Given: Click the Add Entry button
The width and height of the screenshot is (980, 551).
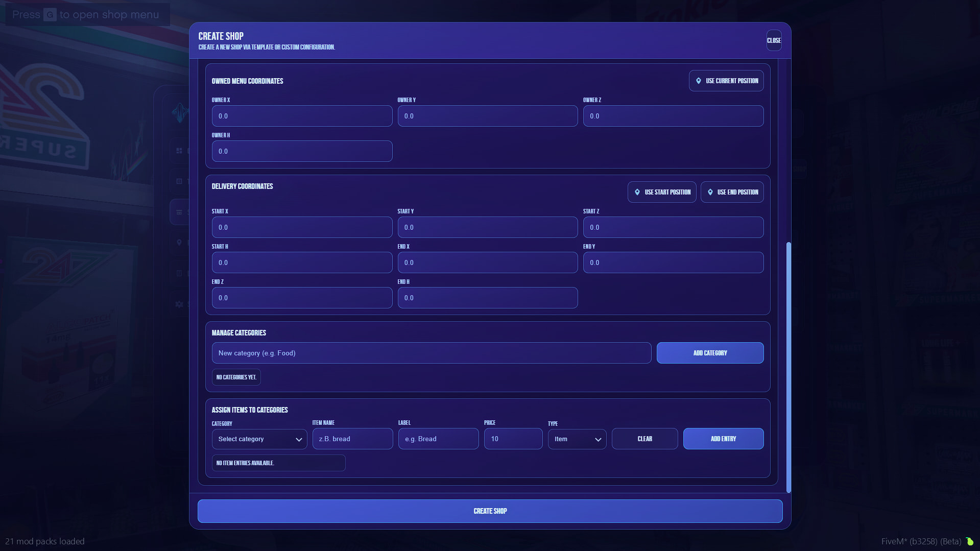Looking at the screenshot, I should pos(723,439).
